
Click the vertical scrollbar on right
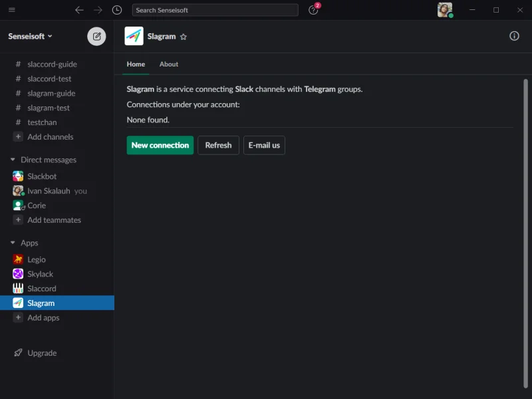point(525,233)
